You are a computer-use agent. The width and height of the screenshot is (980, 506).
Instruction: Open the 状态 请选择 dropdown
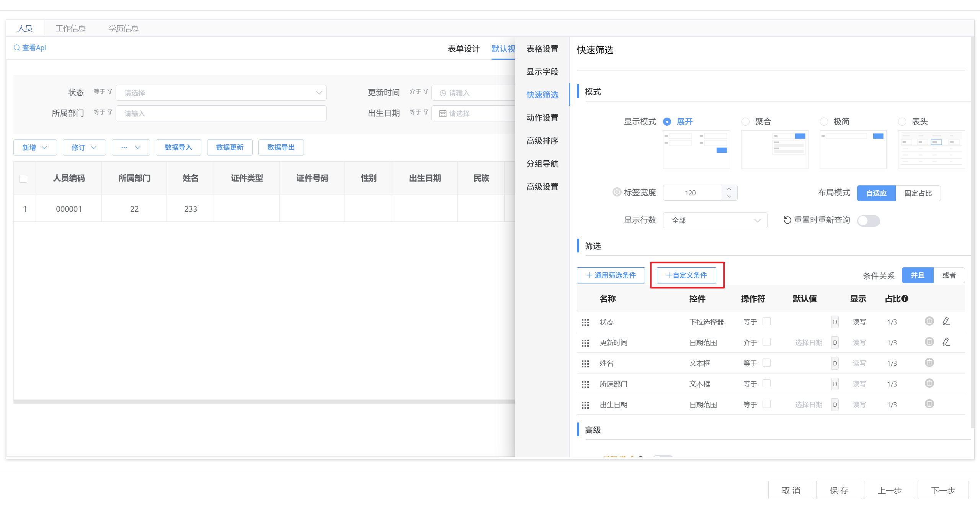[x=221, y=93]
